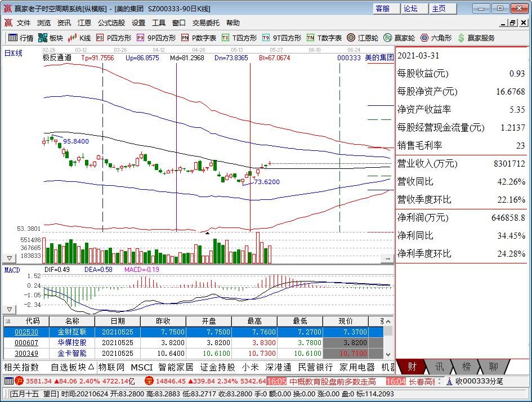The image size is (532, 402).
Task: Open the 交易委托 menu
Action: (206, 23)
